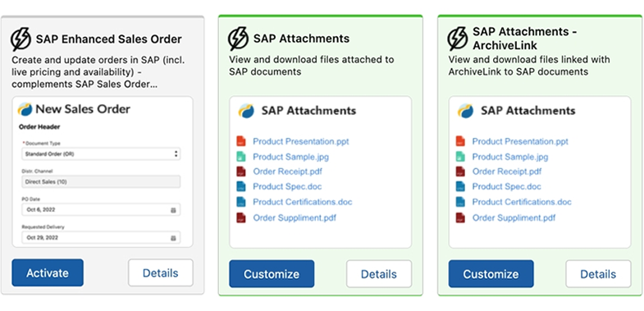Open Order Receipt.pdf link in the ArchiveLink card
This screenshot has height=311, width=644.
coord(507,172)
